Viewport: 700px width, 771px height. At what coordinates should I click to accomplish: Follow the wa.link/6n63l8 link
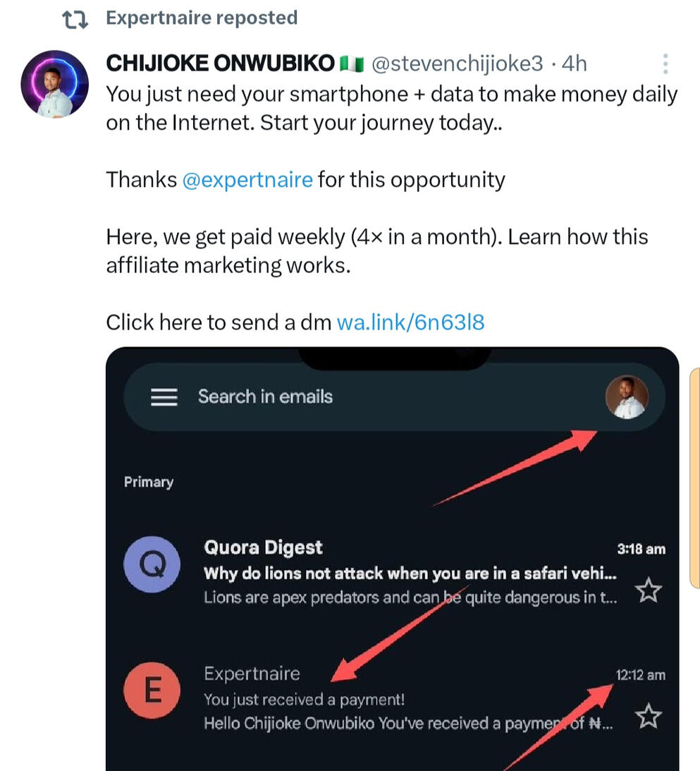click(411, 322)
